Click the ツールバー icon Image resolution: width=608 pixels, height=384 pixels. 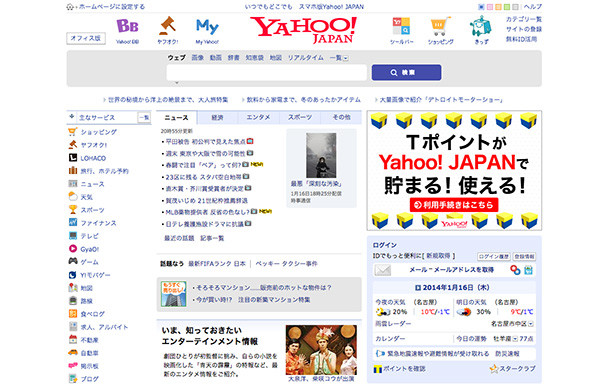pos(401,26)
